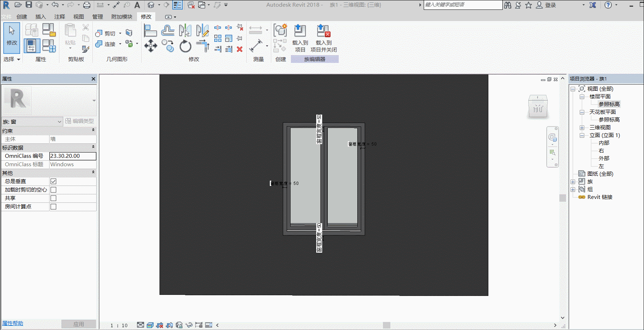Select the Offset tool icon

168,31
